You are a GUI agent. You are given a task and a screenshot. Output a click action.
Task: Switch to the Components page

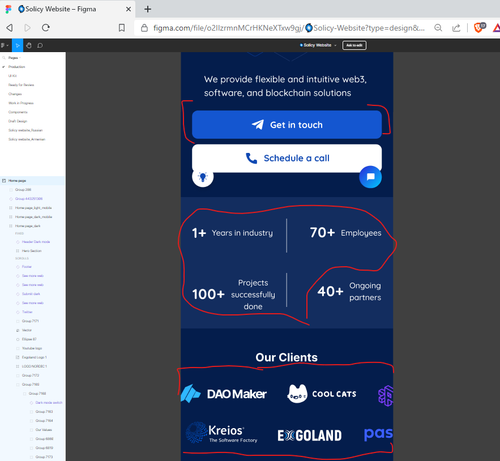point(18,112)
